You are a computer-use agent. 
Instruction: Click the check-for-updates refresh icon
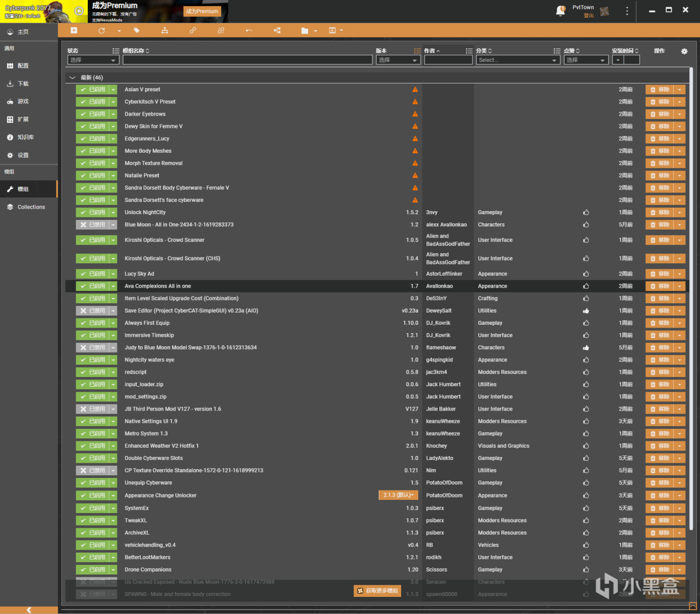(x=101, y=30)
